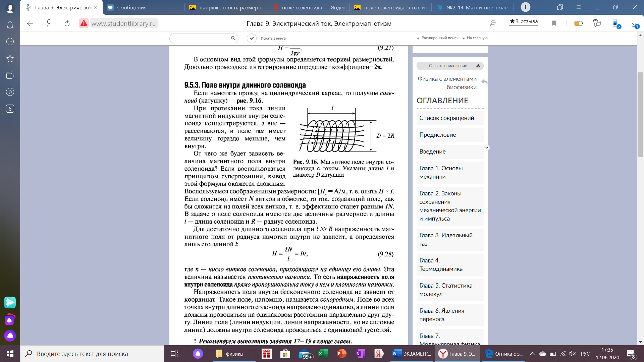This screenshot has width=644, height=362.
Task: Open Task View in the taskbar
Action: pos(174,354)
